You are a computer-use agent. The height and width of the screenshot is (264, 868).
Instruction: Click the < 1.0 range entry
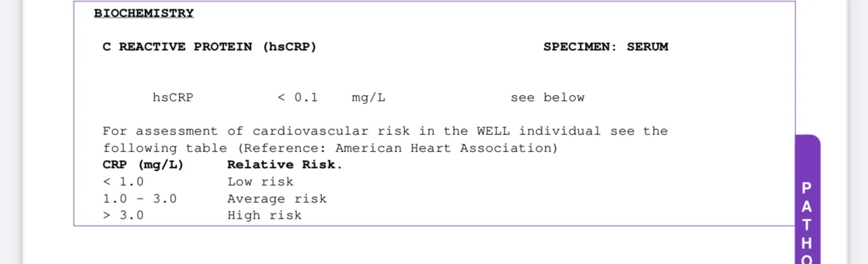click(123, 182)
